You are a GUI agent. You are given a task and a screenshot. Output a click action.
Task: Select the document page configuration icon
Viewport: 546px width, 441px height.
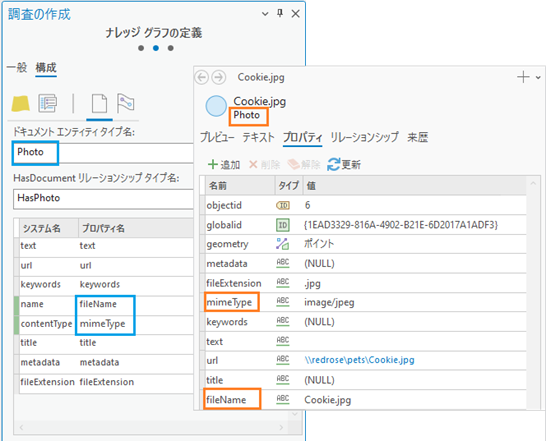pos(99,103)
